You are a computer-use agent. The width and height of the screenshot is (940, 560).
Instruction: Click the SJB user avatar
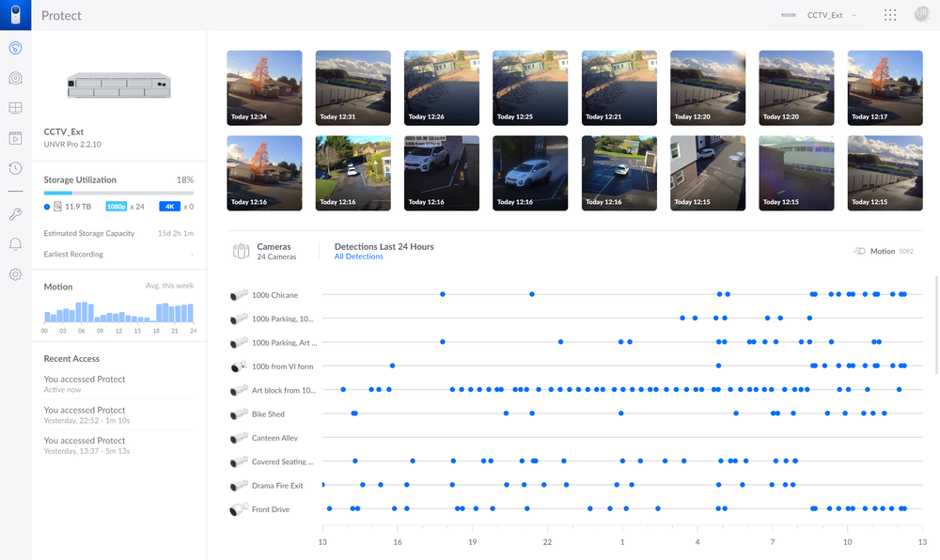pos(921,15)
